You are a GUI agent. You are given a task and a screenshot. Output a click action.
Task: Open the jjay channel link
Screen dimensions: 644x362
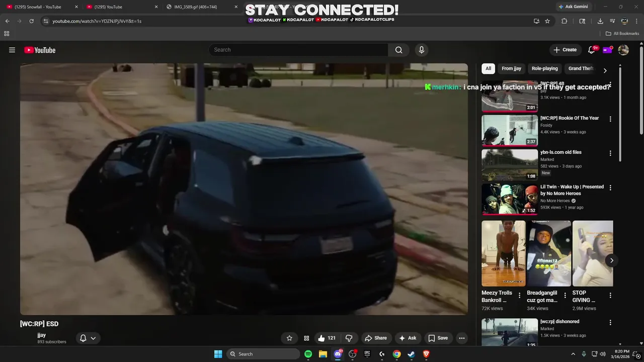coord(41,335)
